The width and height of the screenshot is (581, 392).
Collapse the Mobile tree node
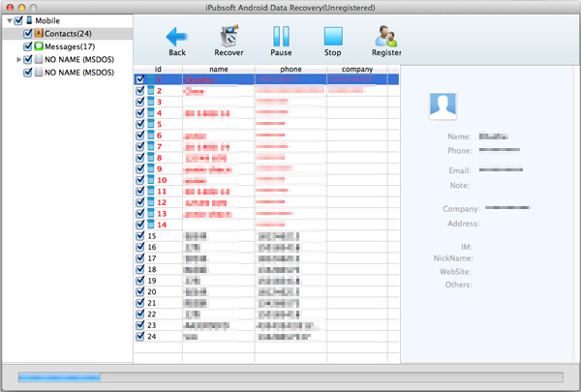tap(10, 20)
